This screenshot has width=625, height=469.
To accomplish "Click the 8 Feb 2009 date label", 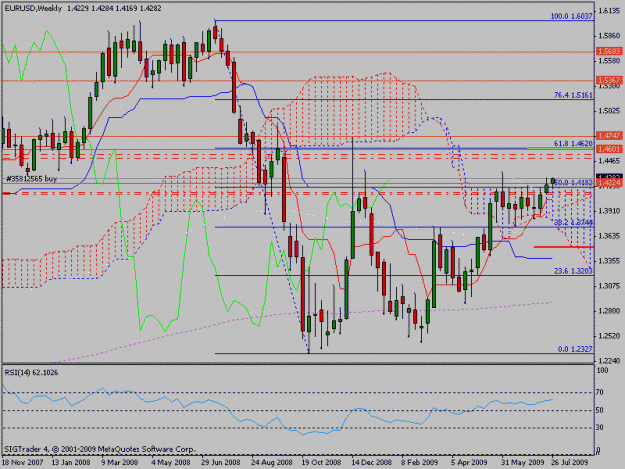I will coord(420,462).
